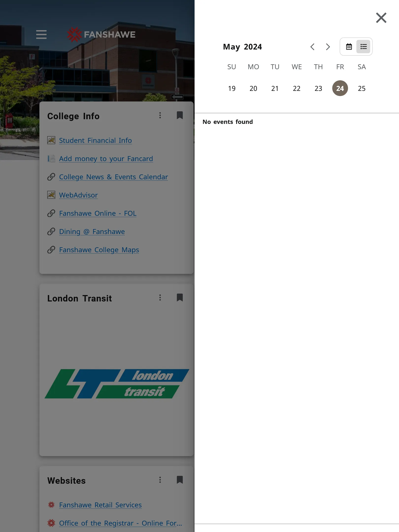Image resolution: width=399 pixels, height=532 pixels.
Task: Open Dining @ Fanshawe link
Action: pyautogui.click(x=92, y=232)
